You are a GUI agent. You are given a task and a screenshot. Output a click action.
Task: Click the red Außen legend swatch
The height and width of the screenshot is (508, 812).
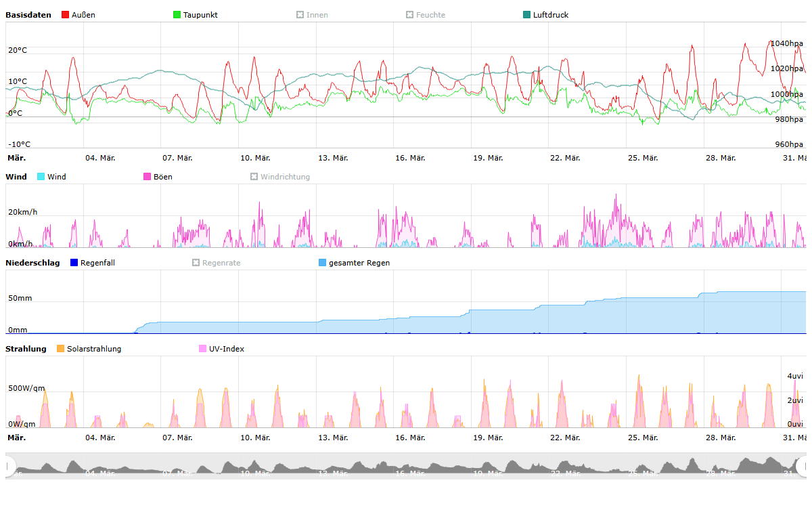66,15
